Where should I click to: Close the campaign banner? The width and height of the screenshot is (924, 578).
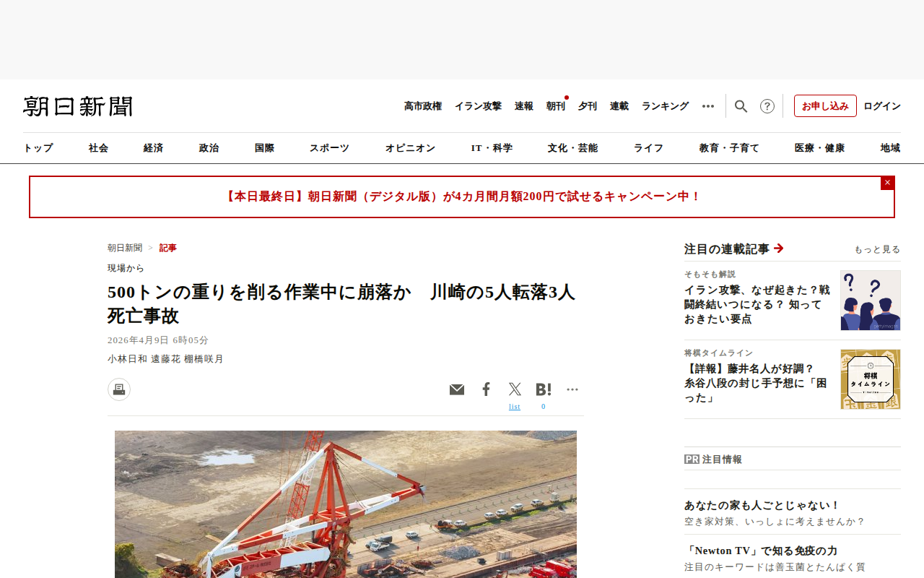click(887, 183)
